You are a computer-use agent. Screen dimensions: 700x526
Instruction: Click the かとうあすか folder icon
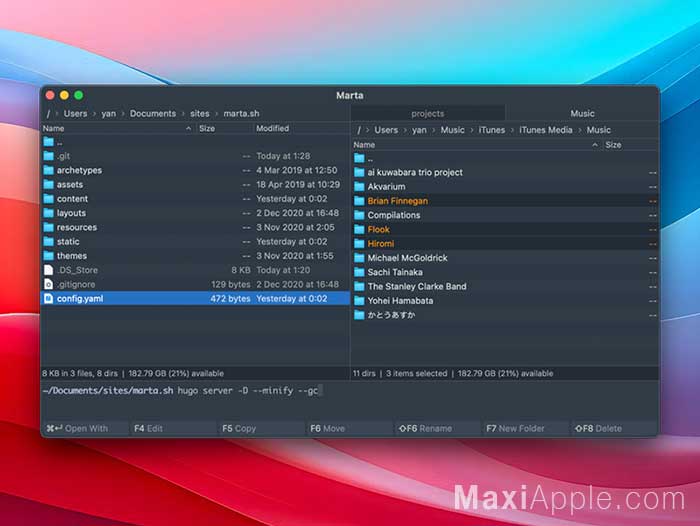coord(359,315)
